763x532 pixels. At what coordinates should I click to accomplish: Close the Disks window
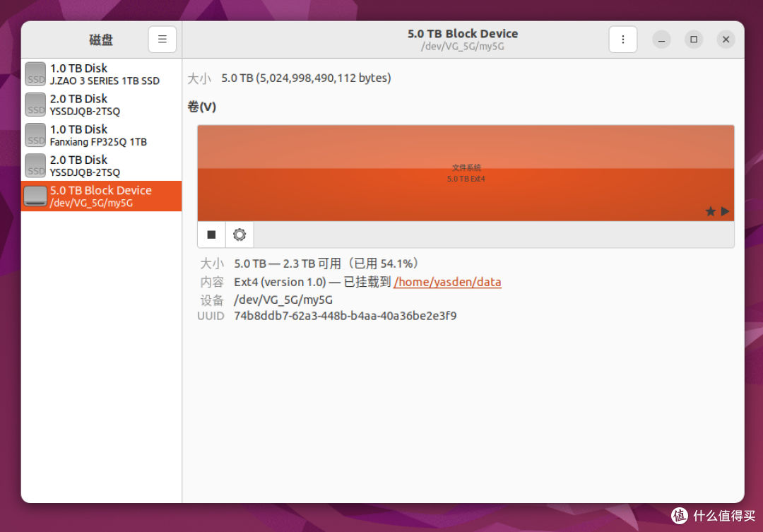pyautogui.click(x=726, y=40)
